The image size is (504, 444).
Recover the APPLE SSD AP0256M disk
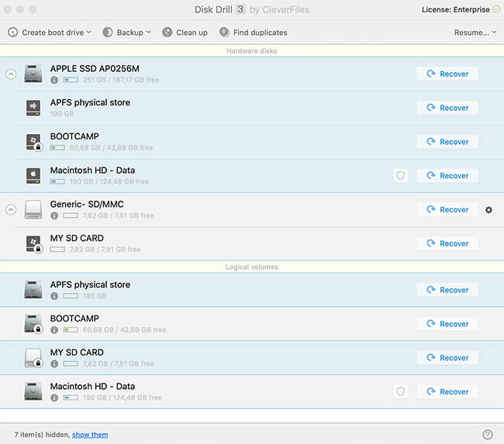447,74
